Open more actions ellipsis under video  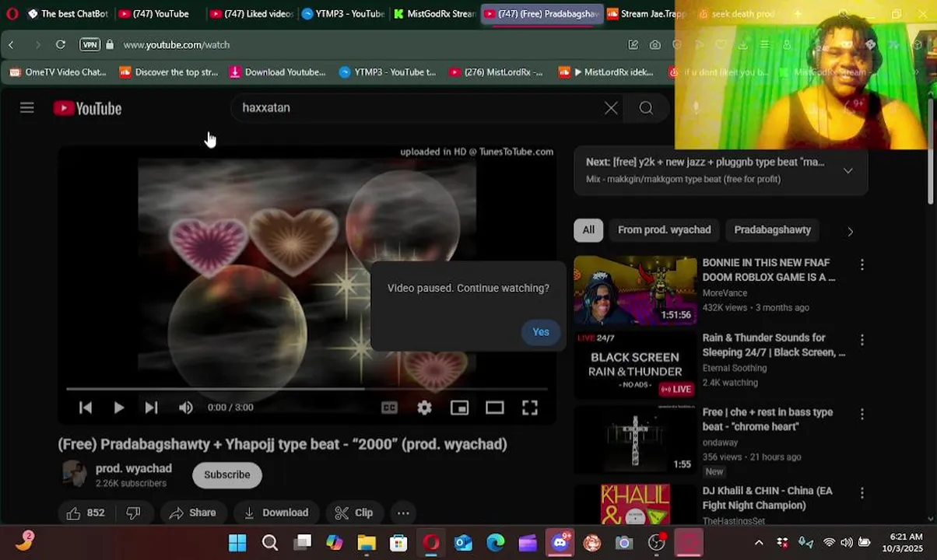[x=403, y=513]
